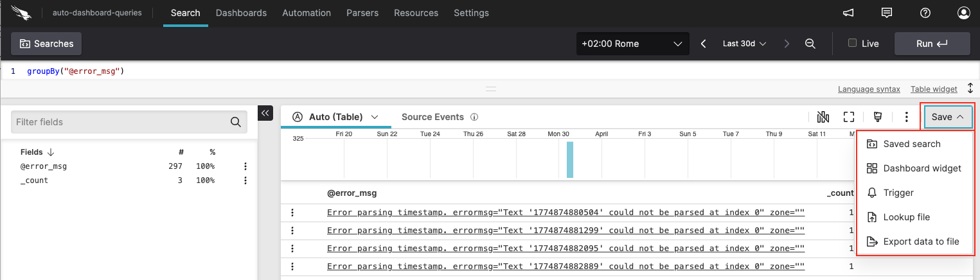Toggle fullscreen view of results
Image resolution: width=980 pixels, height=280 pixels.
[849, 117]
